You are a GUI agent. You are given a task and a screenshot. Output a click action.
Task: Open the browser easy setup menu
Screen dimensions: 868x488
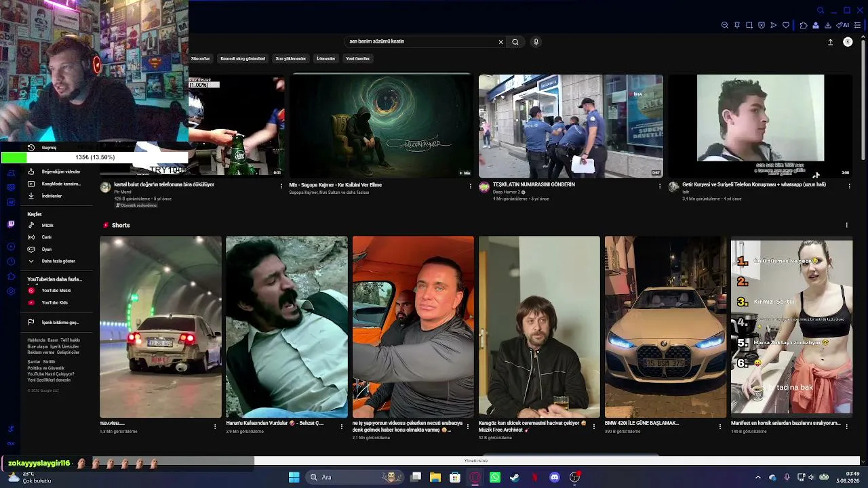(857, 25)
